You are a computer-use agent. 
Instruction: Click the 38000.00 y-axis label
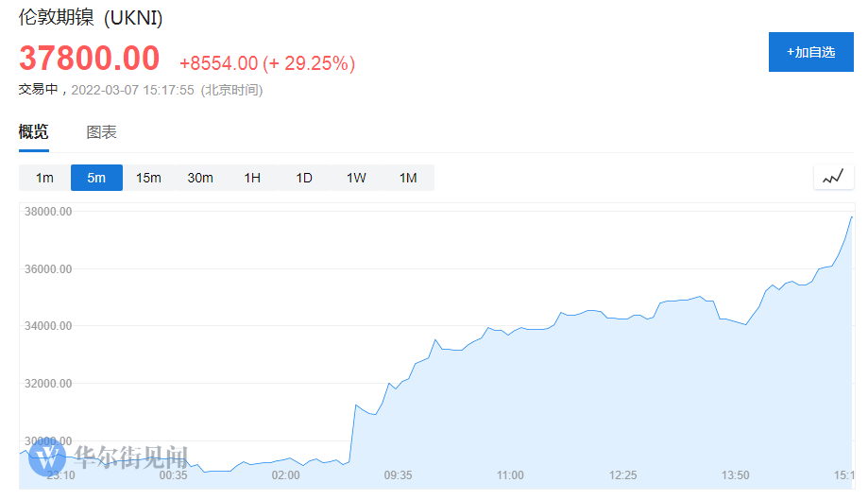click(x=47, y=212)
